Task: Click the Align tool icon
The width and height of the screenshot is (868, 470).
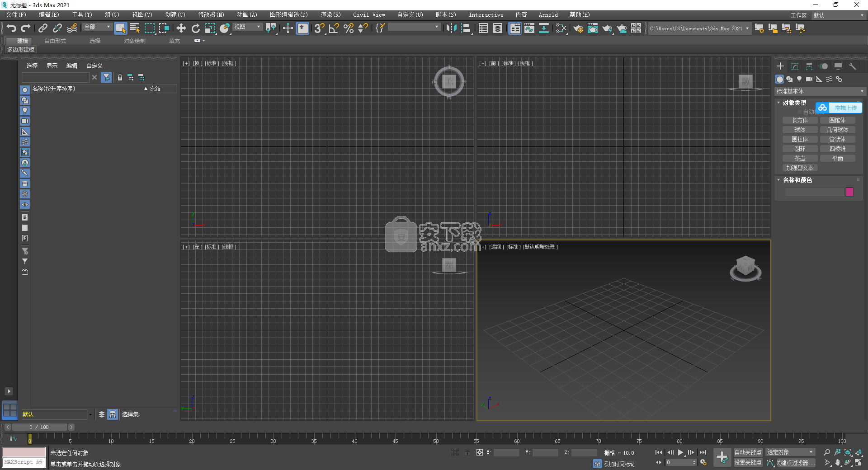Action: [466, 28]
